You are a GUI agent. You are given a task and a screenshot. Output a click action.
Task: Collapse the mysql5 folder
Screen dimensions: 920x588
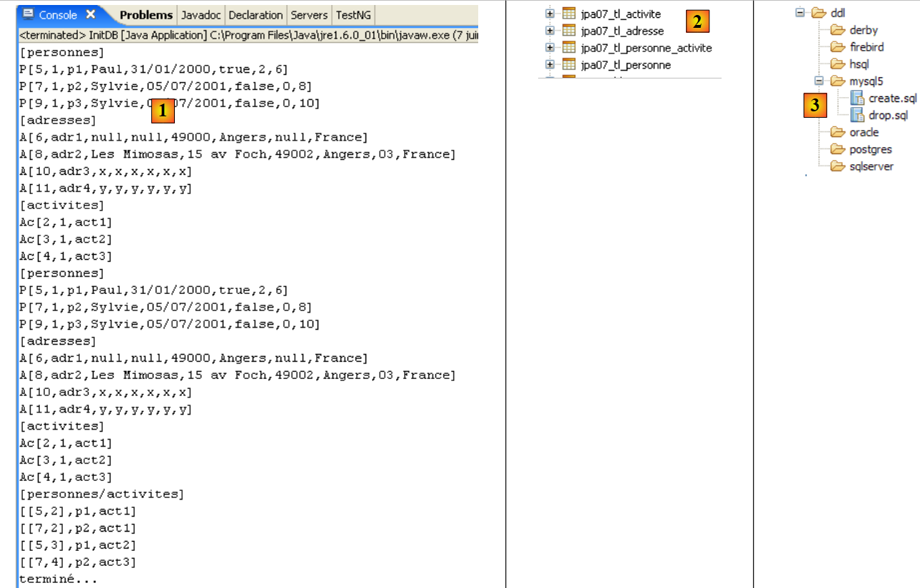(819, 81)
